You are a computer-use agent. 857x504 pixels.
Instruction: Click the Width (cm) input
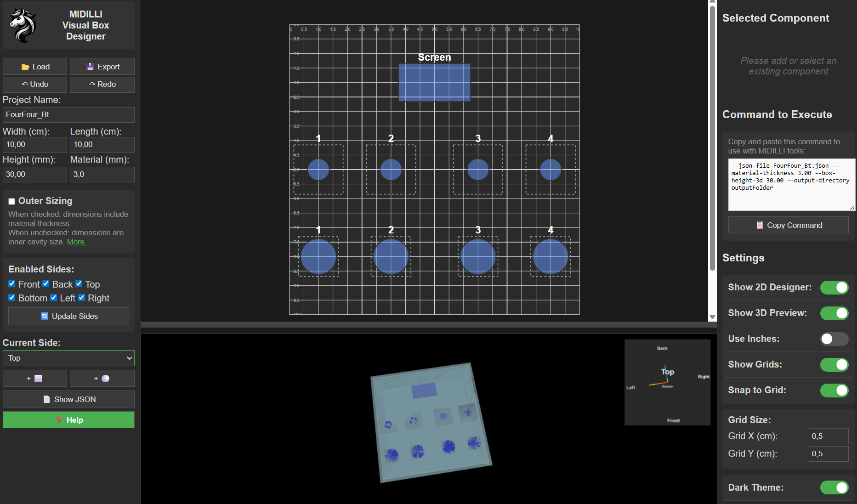pyautogui.click(x=35, y=145)
